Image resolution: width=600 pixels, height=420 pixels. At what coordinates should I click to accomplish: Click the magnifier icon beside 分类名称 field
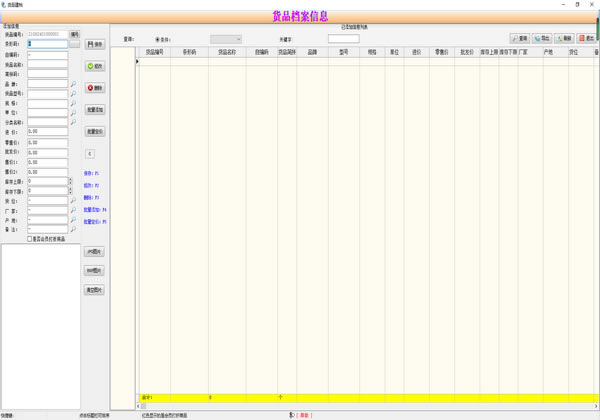pyautogui.click(x=73, y=122)
